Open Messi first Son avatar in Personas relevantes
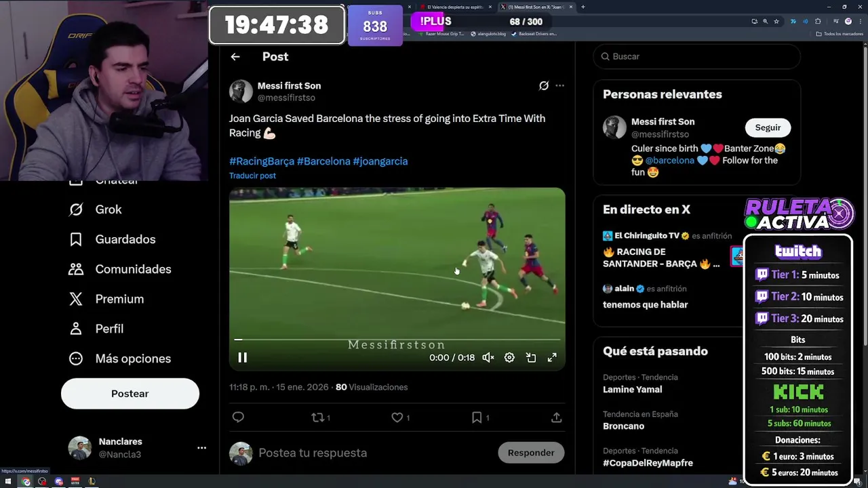 click(614, 127)
